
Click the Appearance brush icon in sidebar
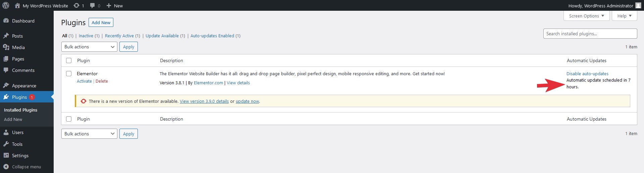pyautogui.click(x=6, y=85)
